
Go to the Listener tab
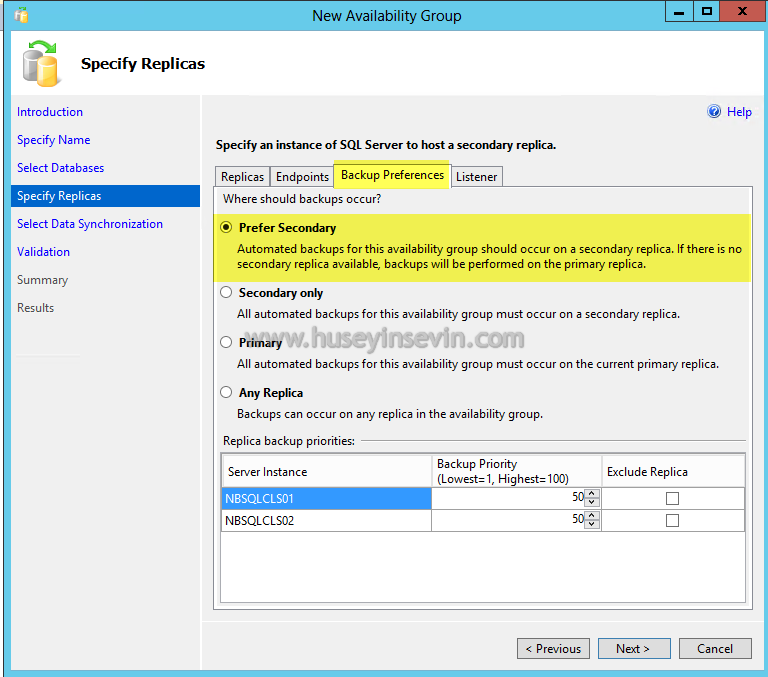477,176
